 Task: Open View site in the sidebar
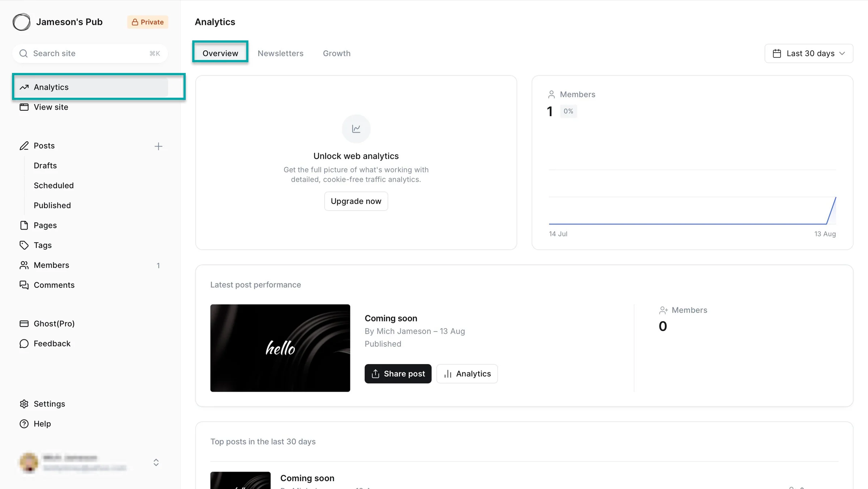click(x=90, y=107)
